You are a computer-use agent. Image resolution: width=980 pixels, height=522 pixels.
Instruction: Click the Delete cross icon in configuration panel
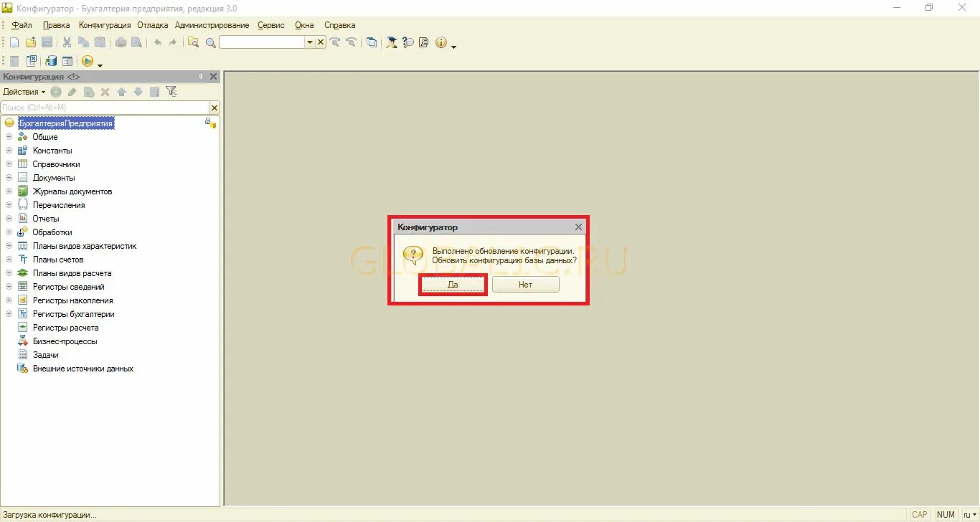click(x=105, y=92)
